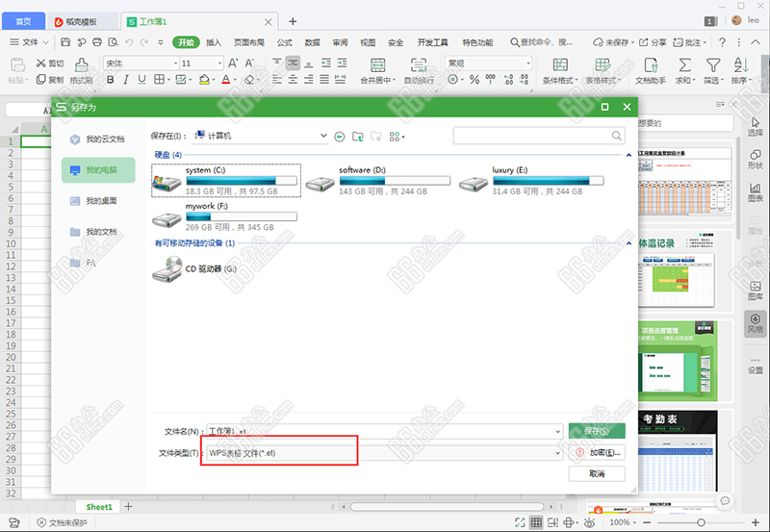Screen dimensions: 770x532
Task: Click the Bold formatting icon
Action: click(x=110, y=80)
